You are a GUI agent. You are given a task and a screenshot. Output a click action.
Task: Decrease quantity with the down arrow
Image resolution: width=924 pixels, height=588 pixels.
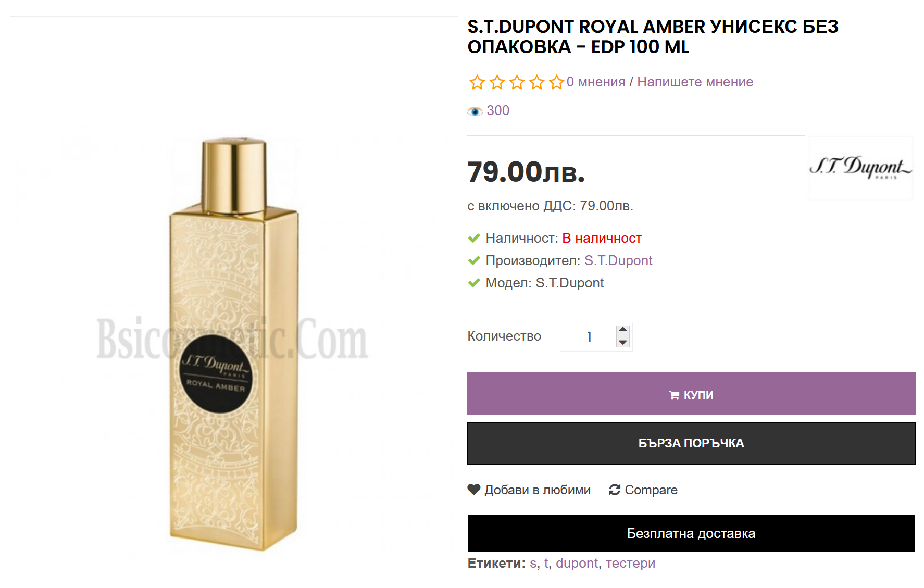tap(623, 342)
